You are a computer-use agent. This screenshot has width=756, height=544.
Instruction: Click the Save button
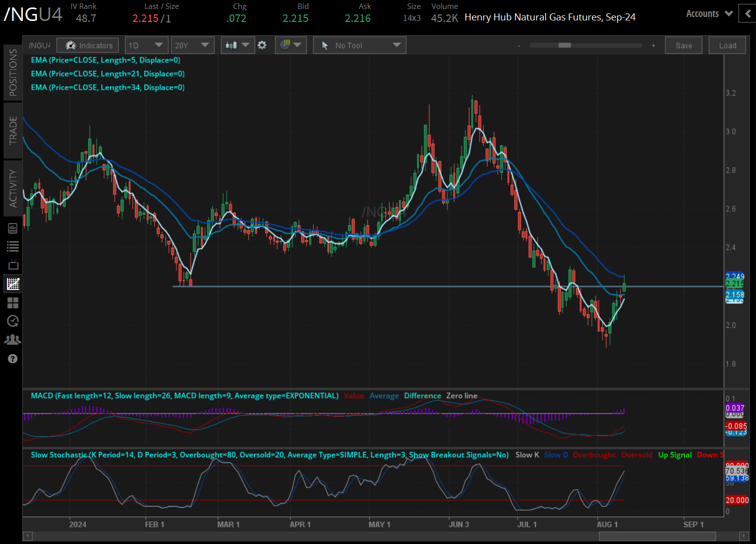click(683, 45)
